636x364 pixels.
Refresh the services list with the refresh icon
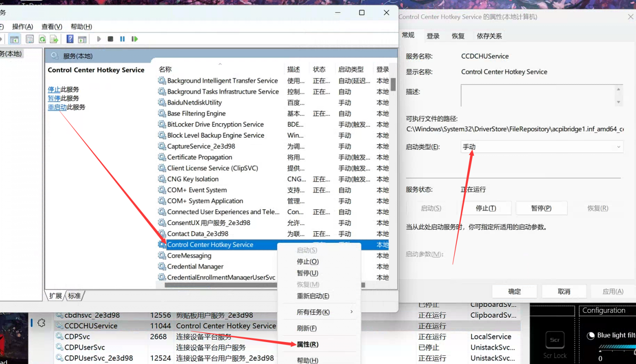42,38
